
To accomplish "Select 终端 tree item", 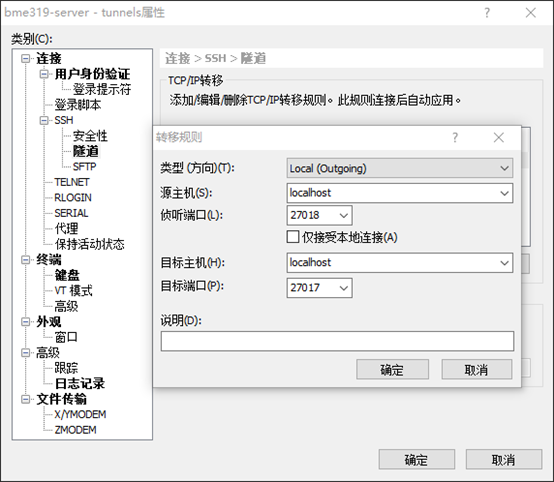I will [x=49, y=260].
